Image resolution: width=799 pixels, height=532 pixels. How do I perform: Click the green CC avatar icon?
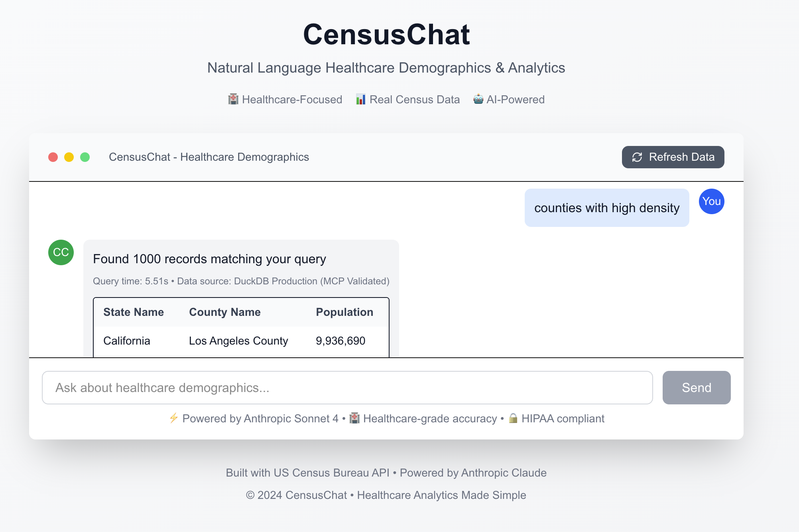pyautogui.click(x=61, y=252)
